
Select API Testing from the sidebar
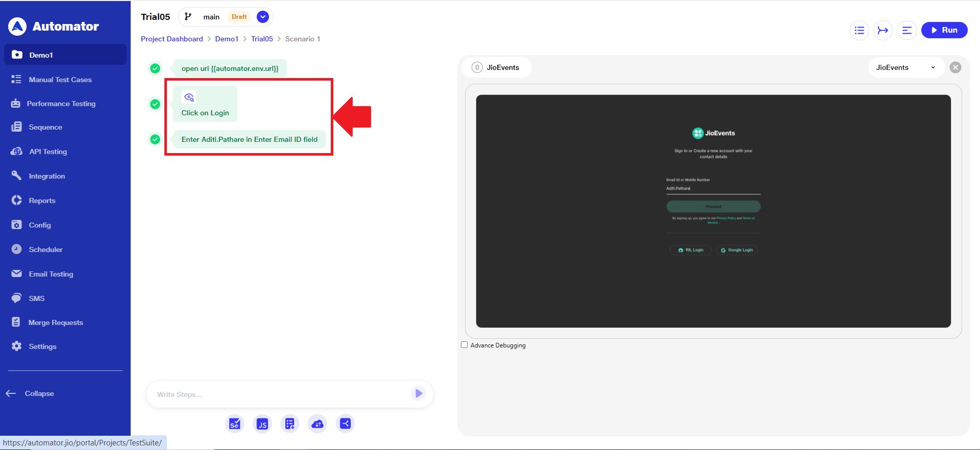coord(47,152)
